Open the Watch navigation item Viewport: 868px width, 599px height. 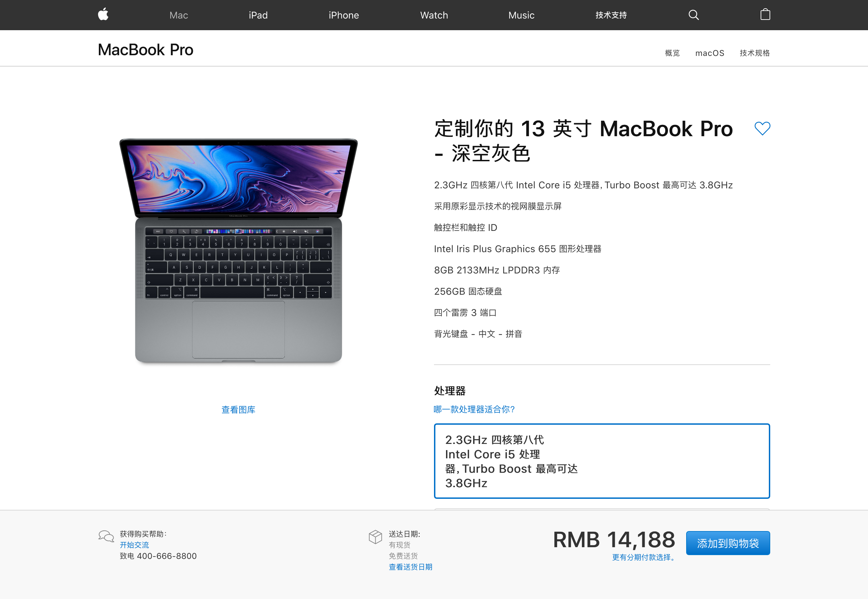[x=434, y=15]
